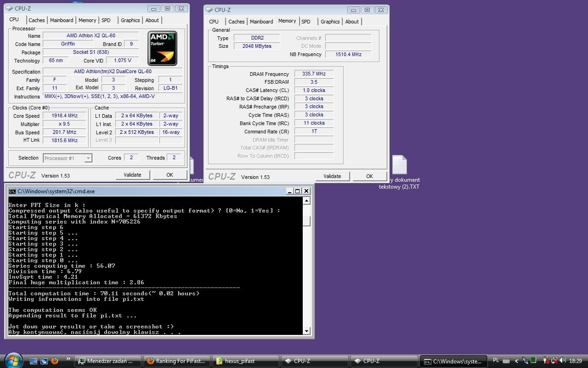
Task: Click the Total computation time line in cmd
Action: point(104,293)
